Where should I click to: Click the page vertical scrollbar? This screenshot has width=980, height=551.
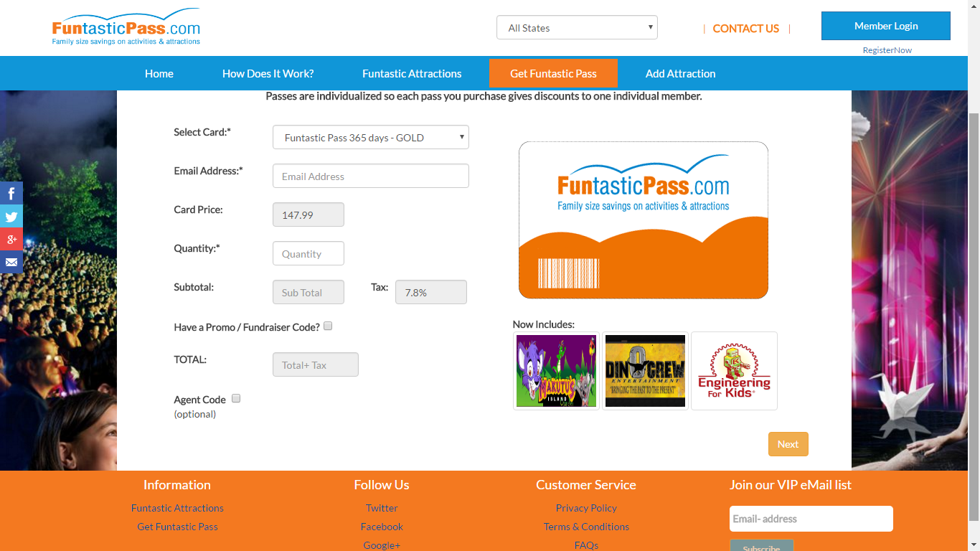point(974,316)
